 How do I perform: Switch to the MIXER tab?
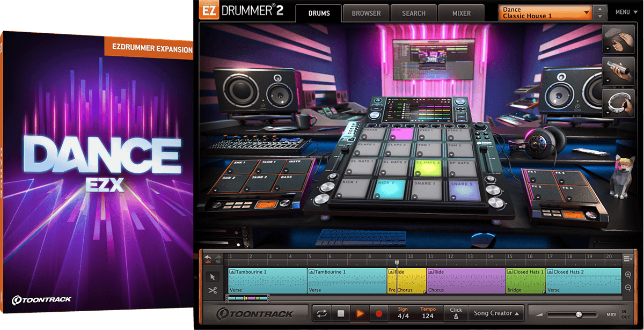coord(461,13)
